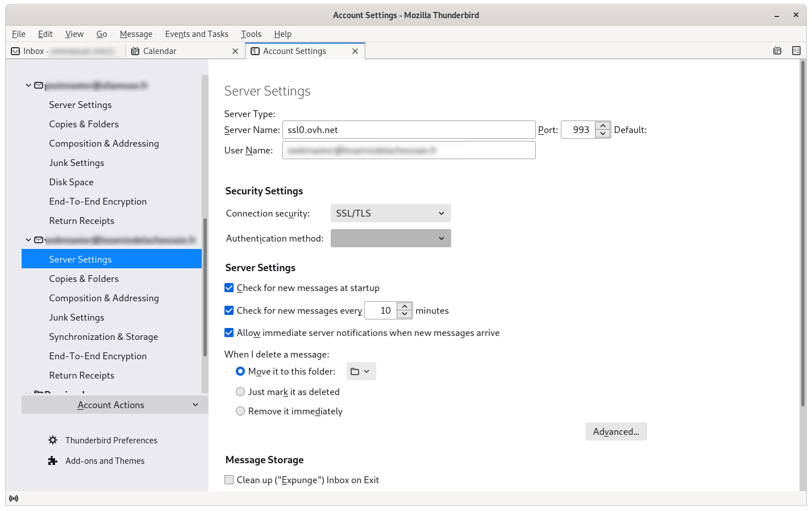Open the tasks icon in the tab bar
Screen dimensions: 812x511
796,51
